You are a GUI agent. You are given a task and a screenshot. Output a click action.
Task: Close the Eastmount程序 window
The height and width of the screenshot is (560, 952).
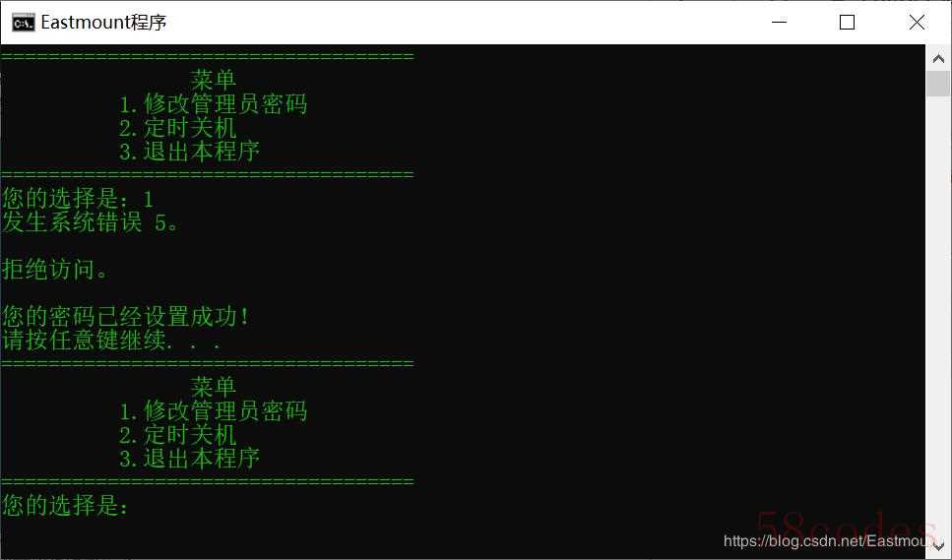click(917, 23)
